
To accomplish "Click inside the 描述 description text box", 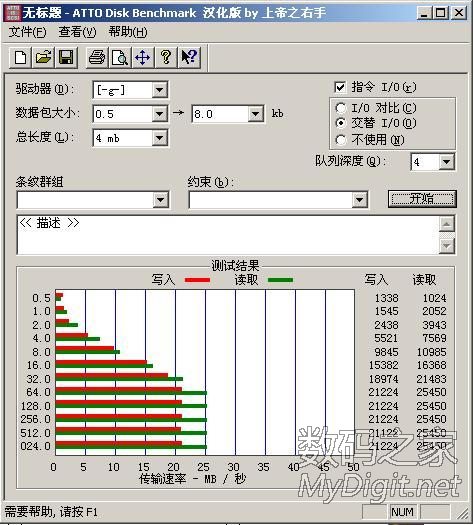I will (228, 235).
